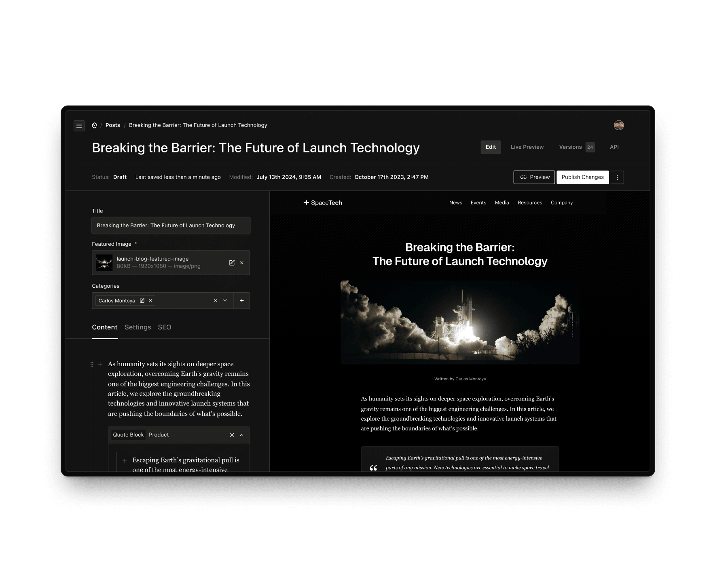
Task: Click the plus icon beside the quote text
Action: pos(125,460)
